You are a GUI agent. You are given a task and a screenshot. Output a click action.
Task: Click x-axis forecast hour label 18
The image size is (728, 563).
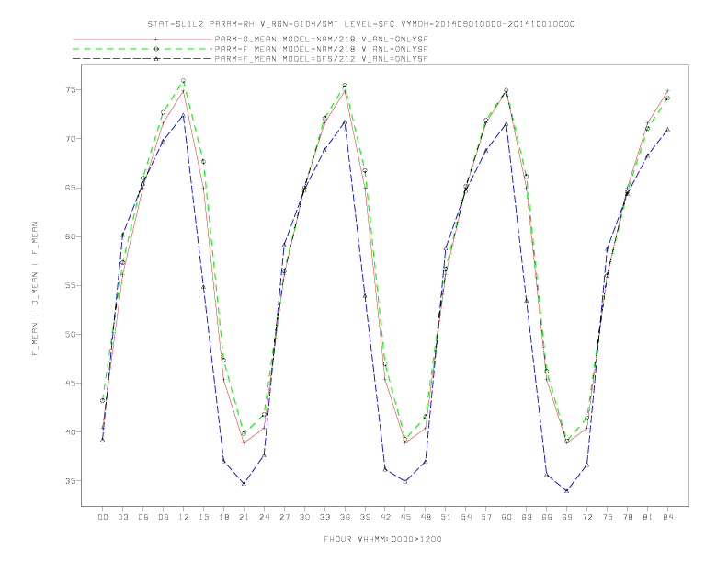(223, 517)
